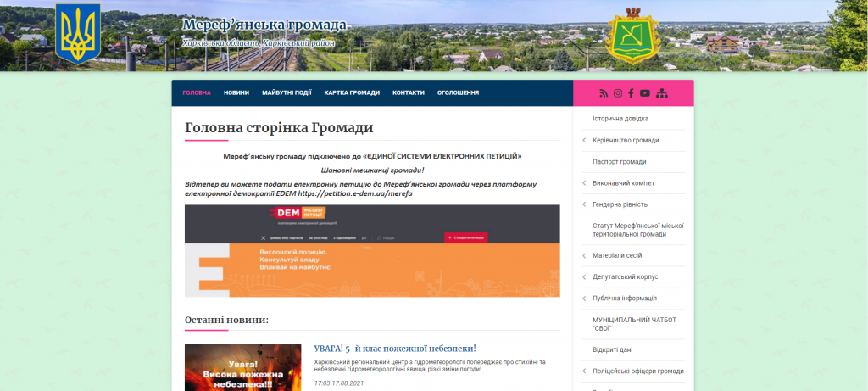Viewport: 868px width, 391px height.
Task: Open Історична довідка sidebar link
Action: [x=620, y=119]
